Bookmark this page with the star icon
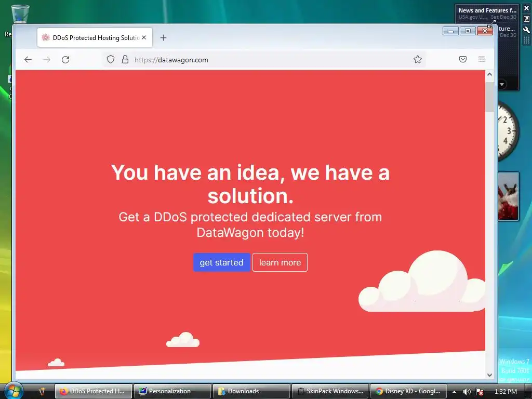Screen dimensions: 532x399 418,59
